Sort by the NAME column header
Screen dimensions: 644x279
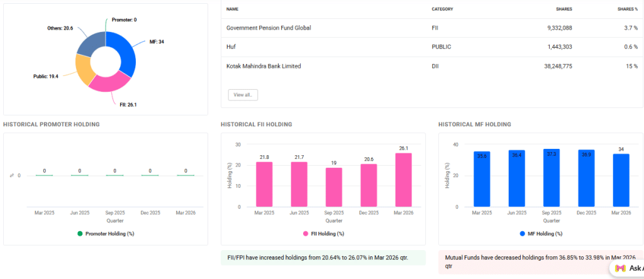pos(233,9)
